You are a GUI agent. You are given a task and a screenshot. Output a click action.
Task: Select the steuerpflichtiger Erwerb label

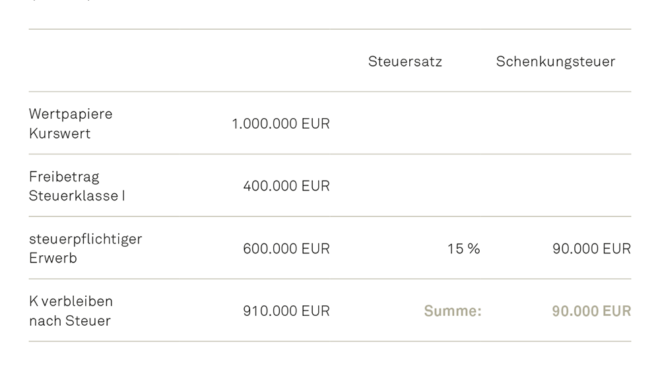point(85,248)
